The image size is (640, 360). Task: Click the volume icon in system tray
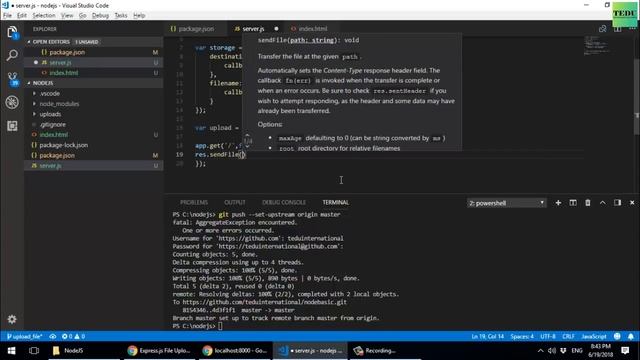click(552, 351)
